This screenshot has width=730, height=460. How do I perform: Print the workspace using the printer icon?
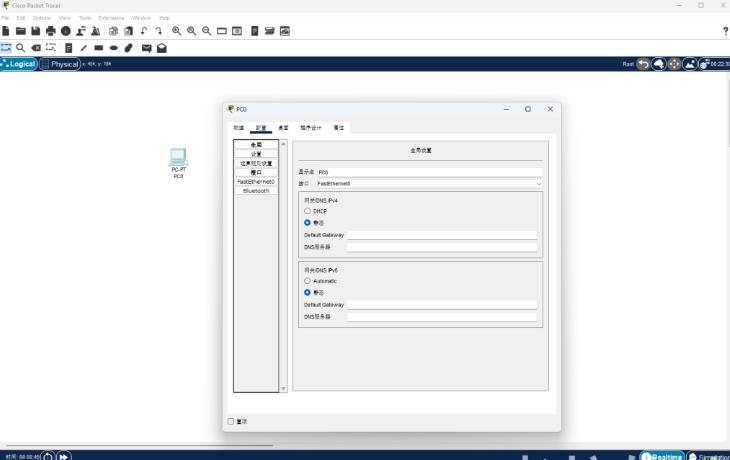coord(50,31)
